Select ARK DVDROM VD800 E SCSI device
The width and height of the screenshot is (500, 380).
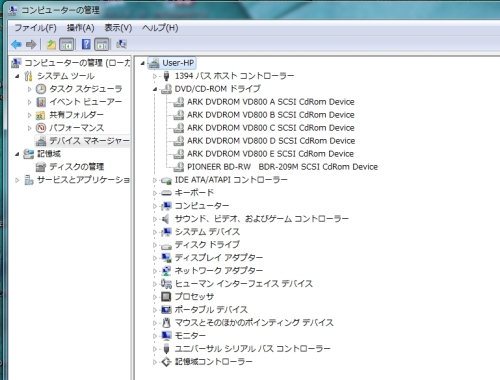pos(270,154)
